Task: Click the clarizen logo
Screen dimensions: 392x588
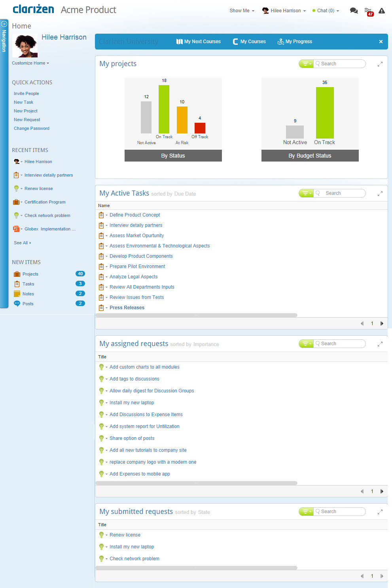Action: pos(33,9)
